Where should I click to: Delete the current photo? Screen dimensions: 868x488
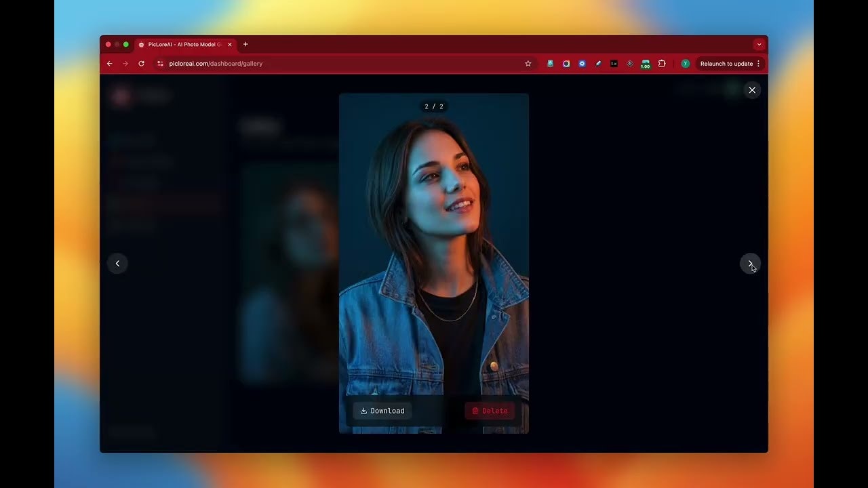point(490,411)
